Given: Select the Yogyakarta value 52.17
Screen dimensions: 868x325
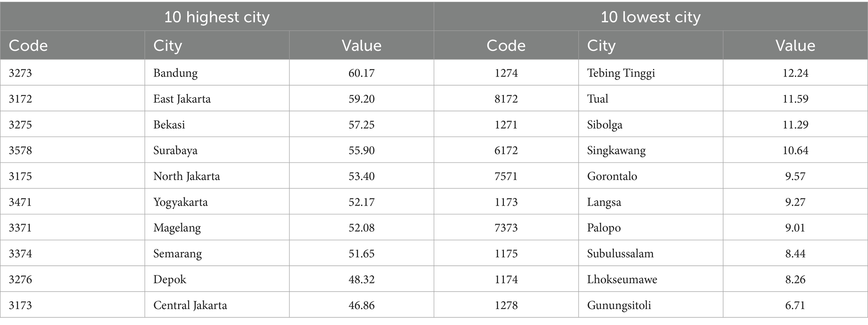Looking at the screenshot, I should coord(362,202).
